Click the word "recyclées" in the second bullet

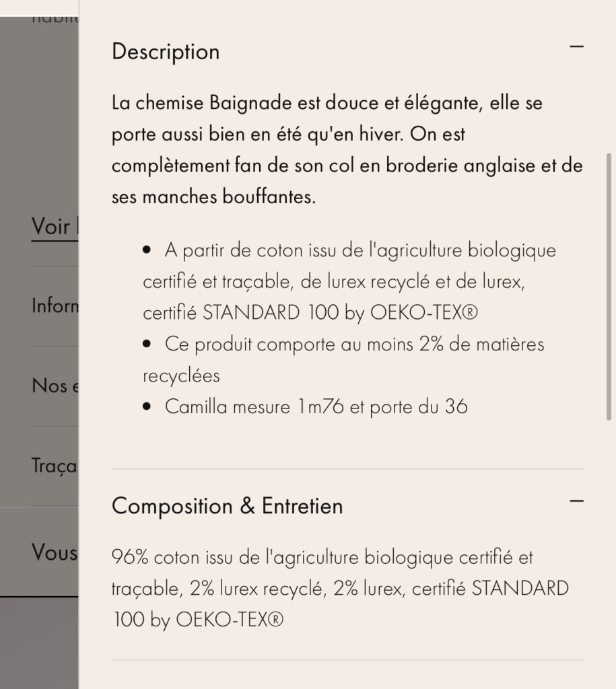181,375
